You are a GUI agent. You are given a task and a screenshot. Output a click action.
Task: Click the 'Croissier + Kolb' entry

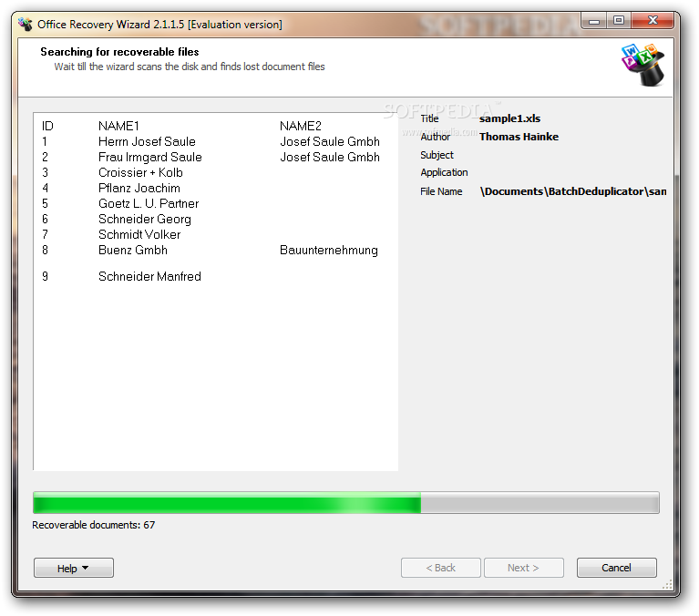click(140, 172)
